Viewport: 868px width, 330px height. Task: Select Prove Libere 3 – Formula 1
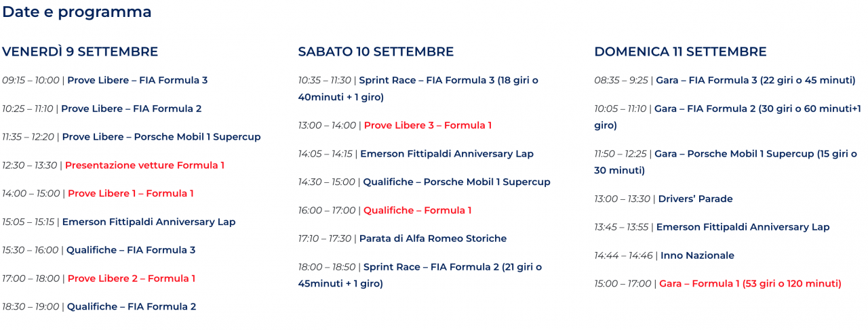click(428, 125)
